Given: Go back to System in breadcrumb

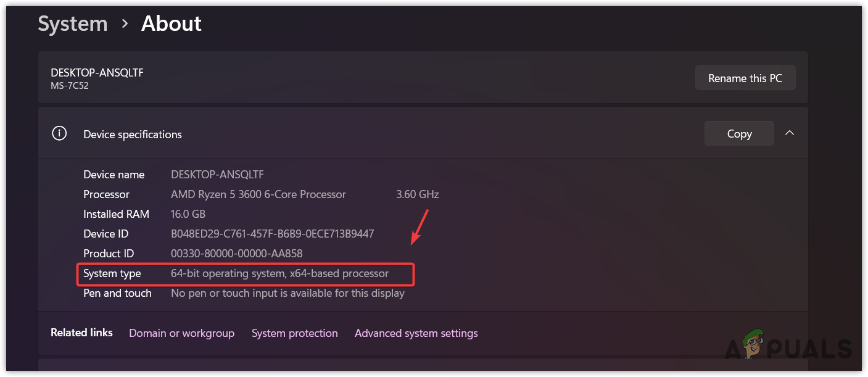Looking at the screenshot, I should 73,23.
